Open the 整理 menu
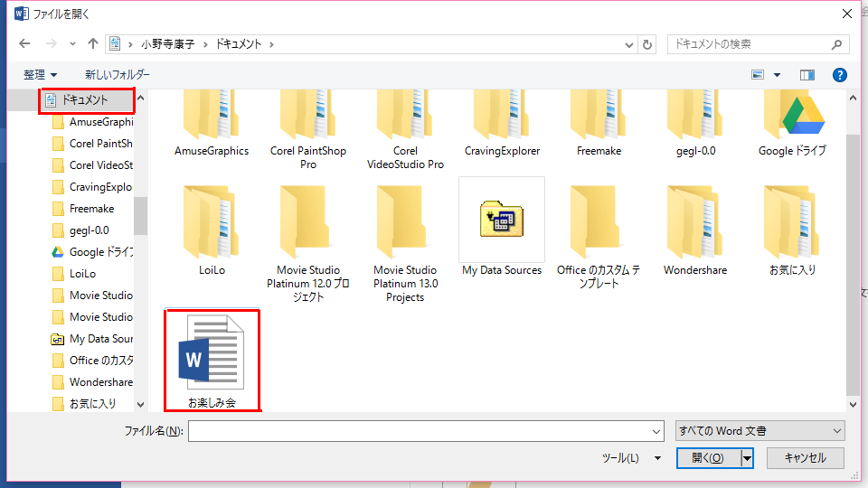The image size is (868, 488). point(40,75)
